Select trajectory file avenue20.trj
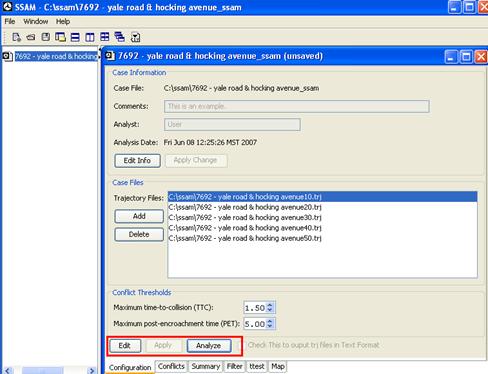Image resolution: width=488 pixels, height=374 pixels. pyautogui.click(x=322, y=207)
